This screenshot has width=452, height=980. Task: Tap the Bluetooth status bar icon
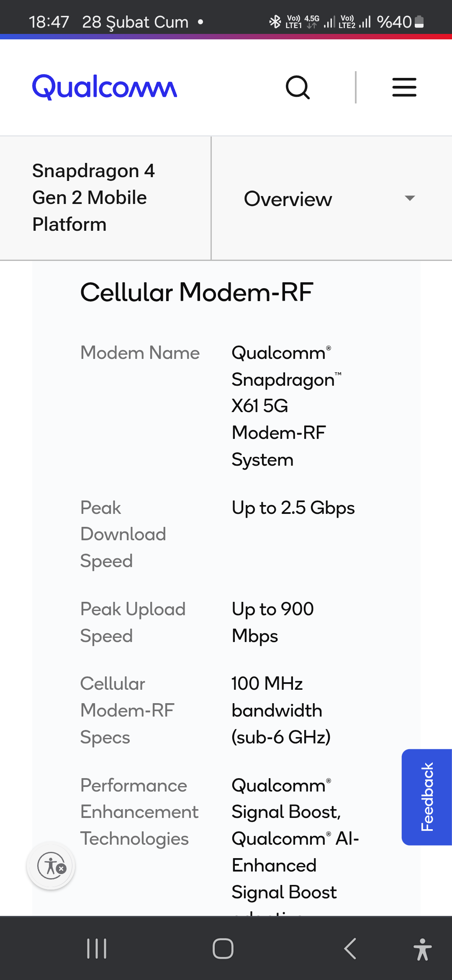tap(275, 21)
